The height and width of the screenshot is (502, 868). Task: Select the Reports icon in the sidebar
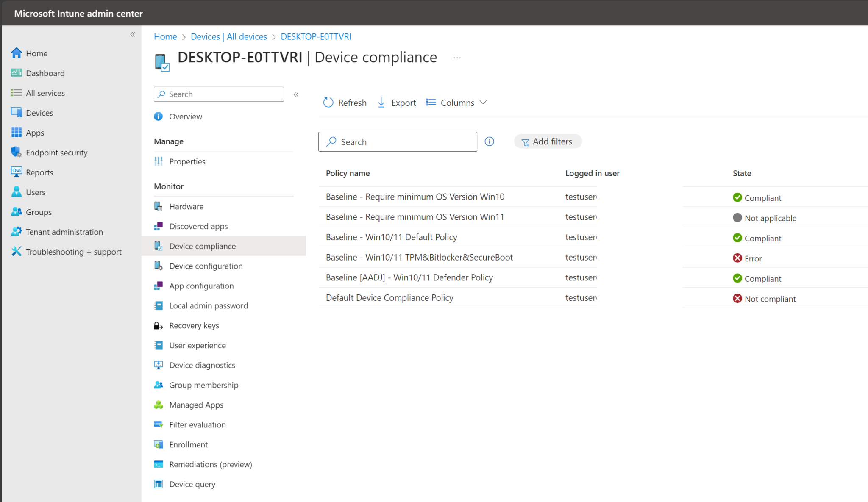(17, 172)
